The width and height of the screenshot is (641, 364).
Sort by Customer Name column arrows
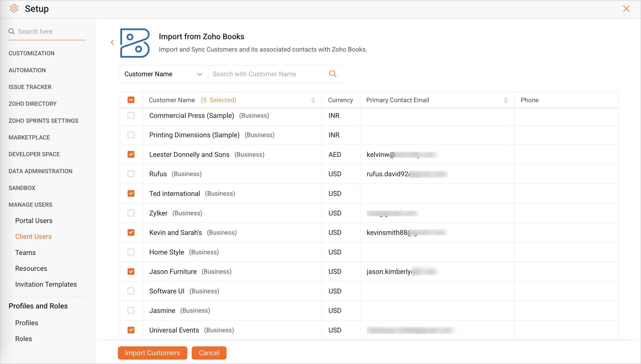pyautogui.click(x=313, y=100)
